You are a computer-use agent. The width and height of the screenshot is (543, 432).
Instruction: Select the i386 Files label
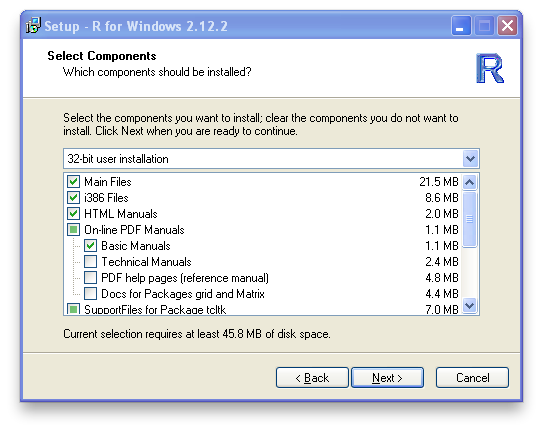tap(106, 197)
